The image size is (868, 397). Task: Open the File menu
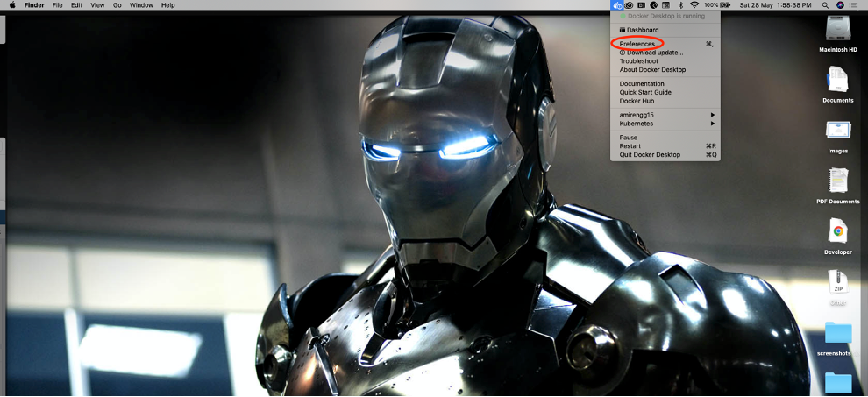coord(58,5)
